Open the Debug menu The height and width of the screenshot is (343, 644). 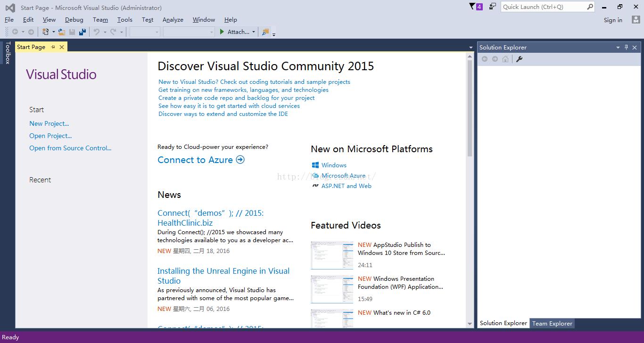pyautogui.click(x=74, y=20)
